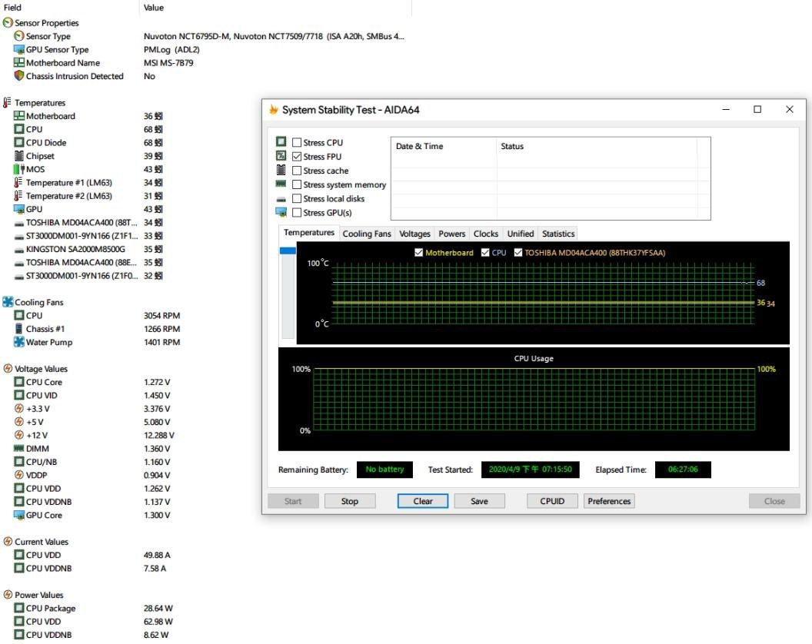
Task: Click the Temperatures section thermometer icon
Action: (7, 102)
